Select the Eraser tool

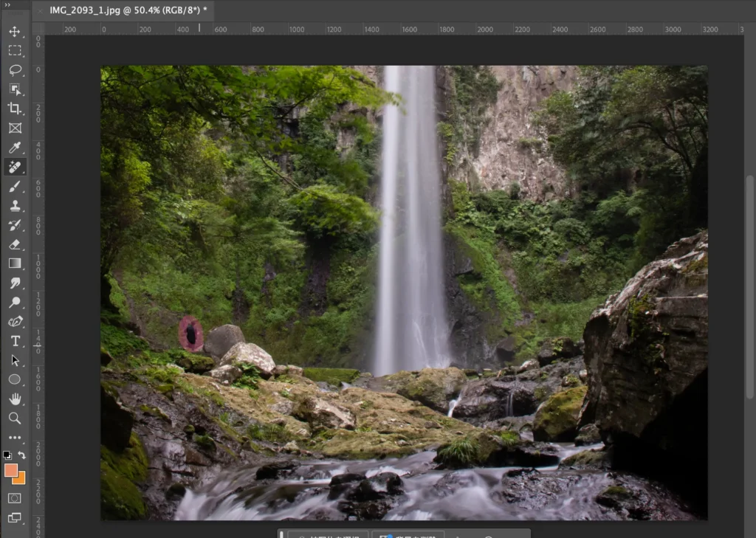click(15, 244)
